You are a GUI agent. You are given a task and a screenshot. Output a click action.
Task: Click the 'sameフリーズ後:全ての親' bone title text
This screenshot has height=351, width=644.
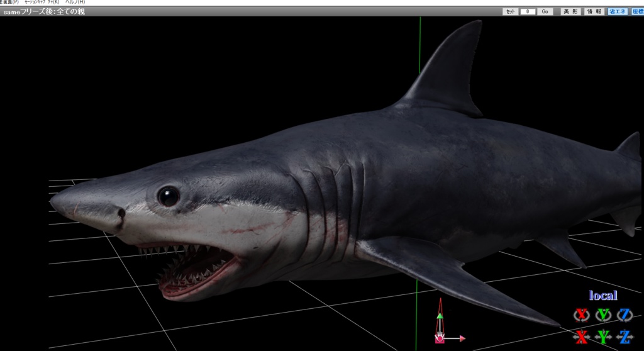tap(44, 11)
